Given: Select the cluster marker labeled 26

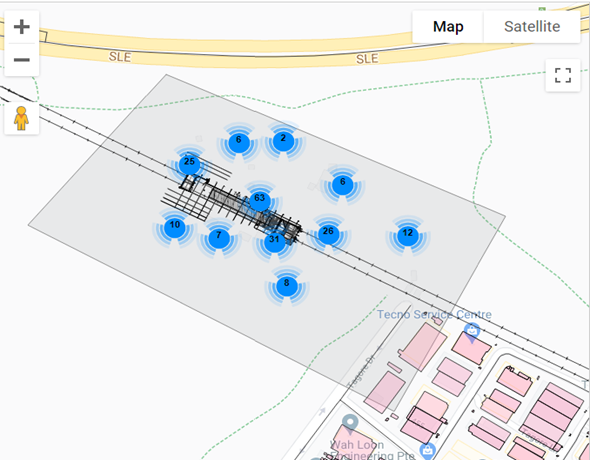Looking at the screenshot, I should click(x=328, y=233).
